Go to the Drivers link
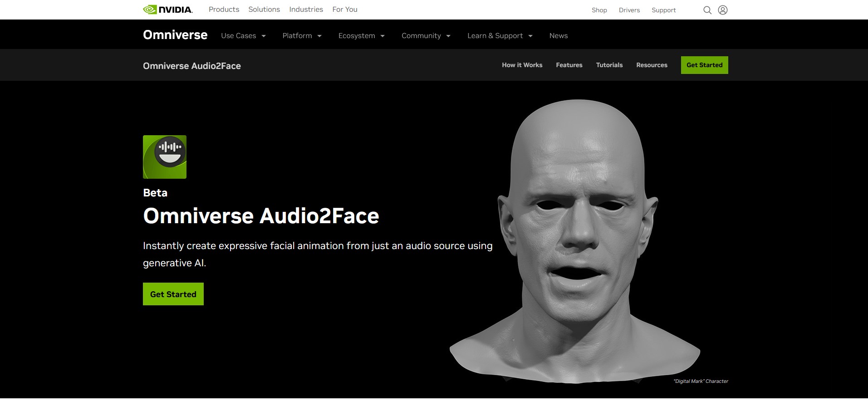This screenshot has width=868, height=416. click(x=629, y=10)
